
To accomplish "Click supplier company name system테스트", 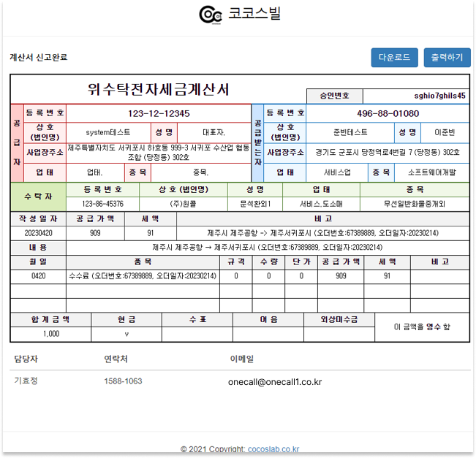I will point(108,133).
